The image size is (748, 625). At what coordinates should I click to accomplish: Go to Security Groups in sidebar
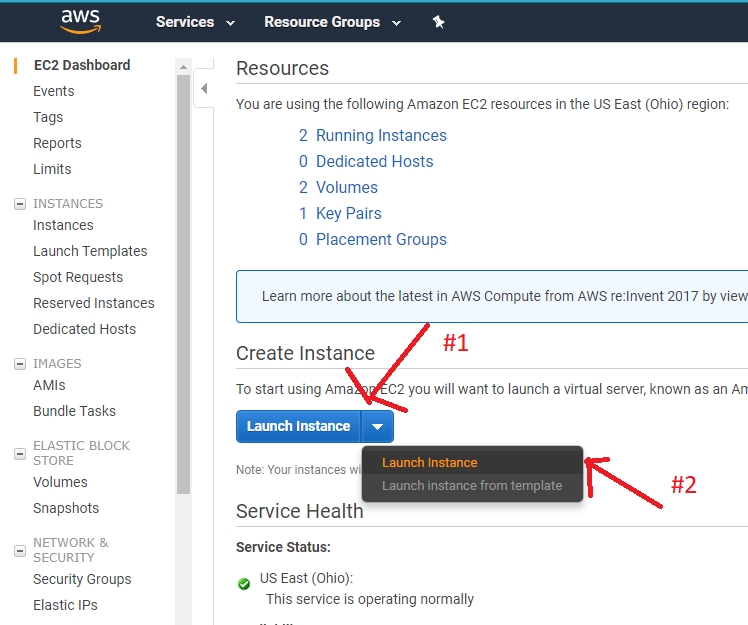82,579
